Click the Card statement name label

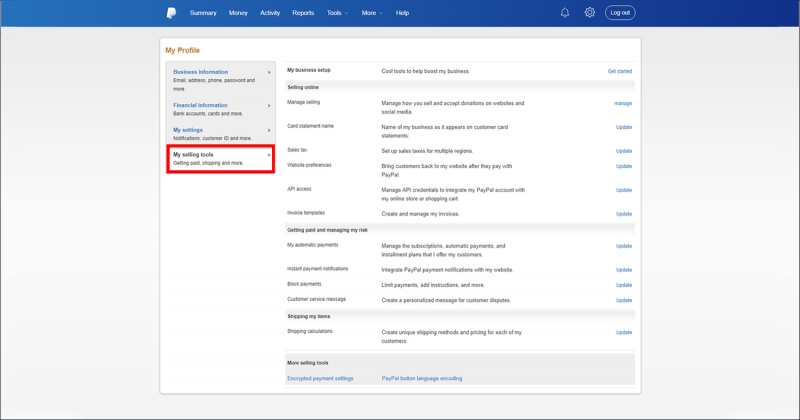pyautogui.click(x=310, y=126)
